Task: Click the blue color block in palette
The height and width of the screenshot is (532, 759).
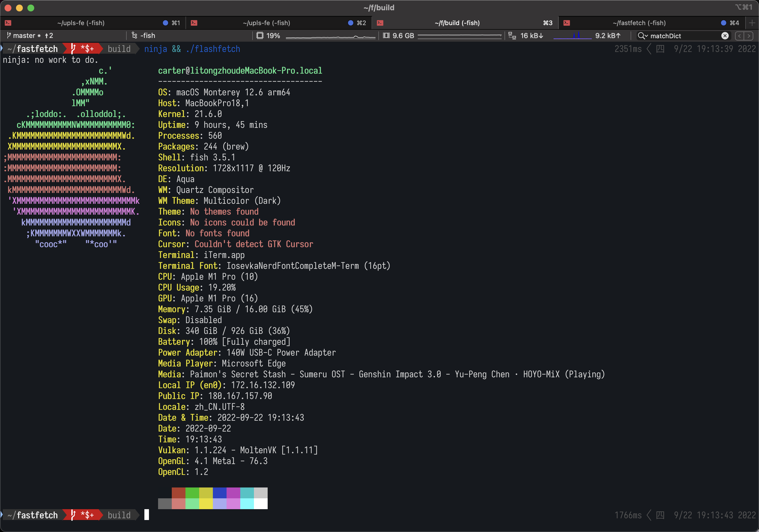Action: click(219, 493)
